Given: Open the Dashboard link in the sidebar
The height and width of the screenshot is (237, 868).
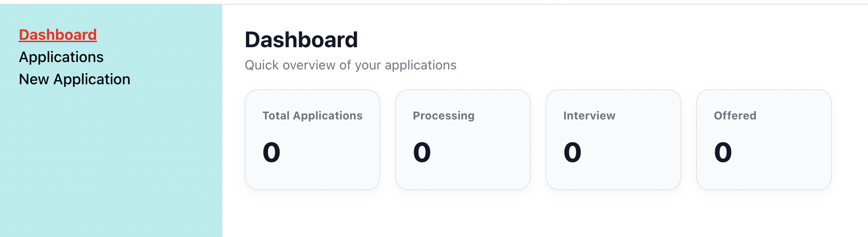Looking at the screenshot, I should point(58,35).
